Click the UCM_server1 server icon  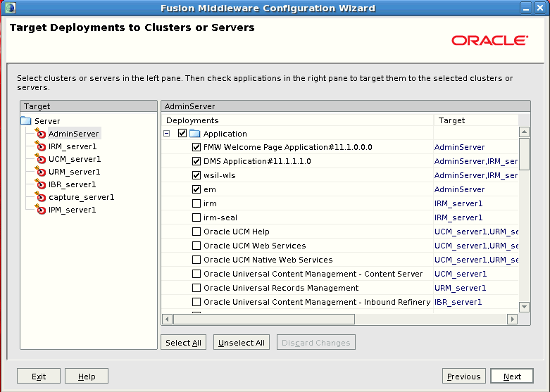pos(40,158)
